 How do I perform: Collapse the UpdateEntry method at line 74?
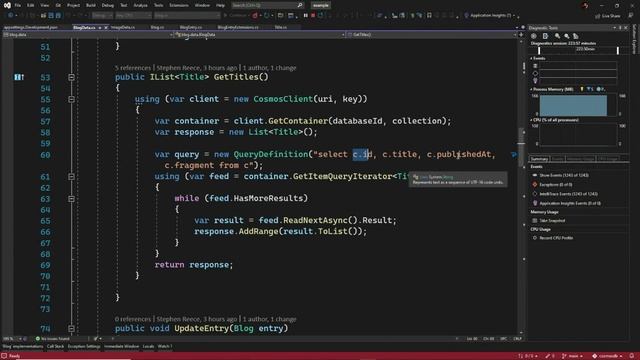[71, 329]
